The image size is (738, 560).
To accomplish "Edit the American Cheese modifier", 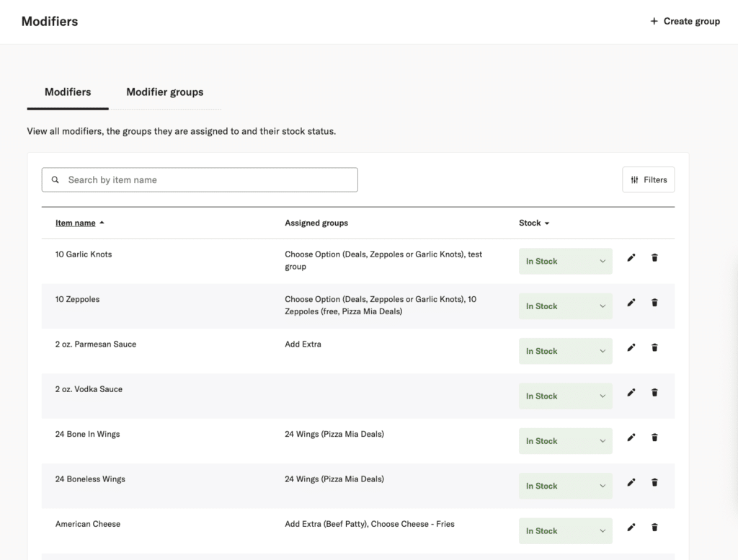I will tap(631, 528).
